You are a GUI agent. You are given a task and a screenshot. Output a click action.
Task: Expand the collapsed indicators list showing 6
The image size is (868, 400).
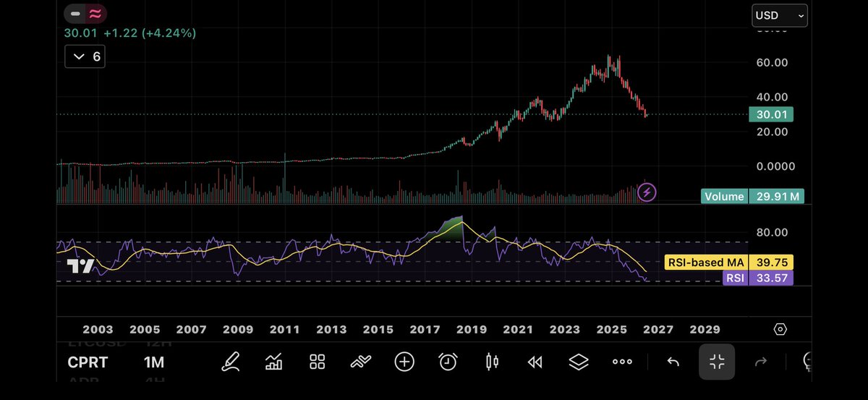pyautogui.click(x=85, y=56)
